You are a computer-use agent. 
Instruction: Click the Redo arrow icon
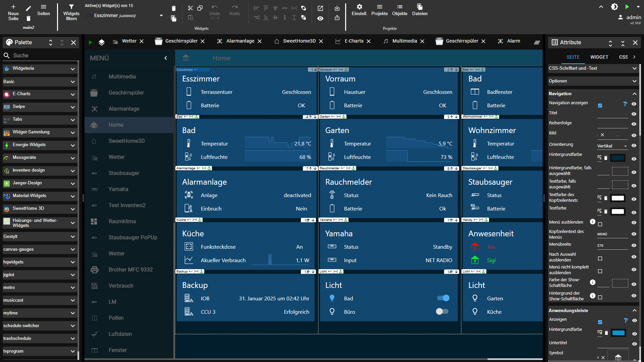(x=235, y=7)
